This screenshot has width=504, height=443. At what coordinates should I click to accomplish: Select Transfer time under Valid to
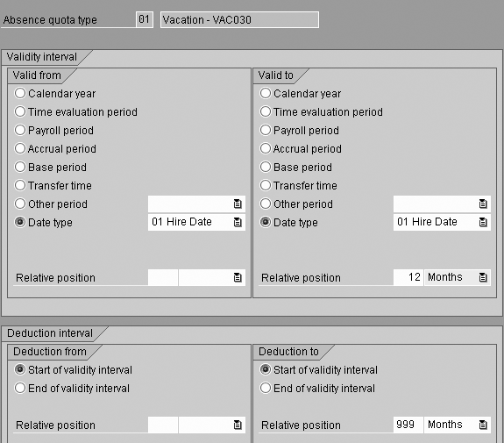pos(266,185)
